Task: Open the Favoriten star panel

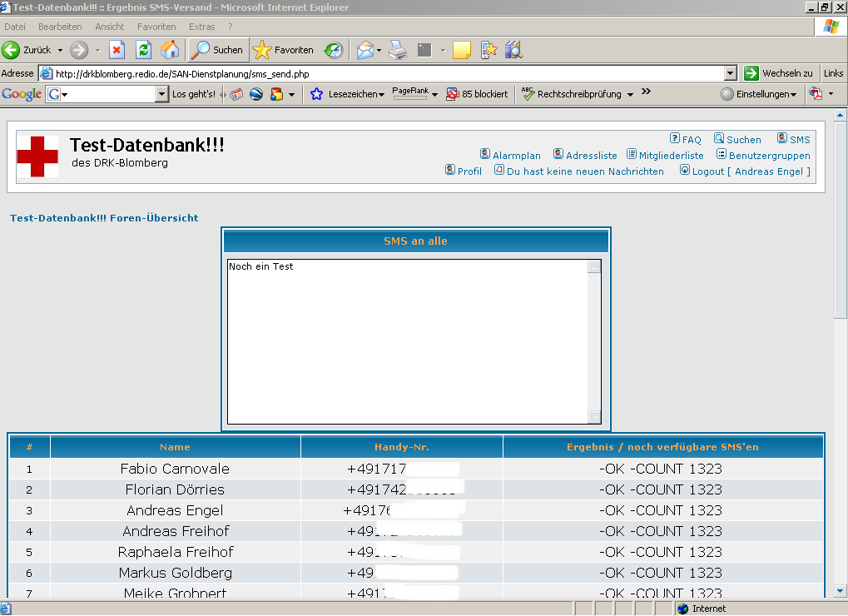Action: pyautogui.click(x=284, y=50)
